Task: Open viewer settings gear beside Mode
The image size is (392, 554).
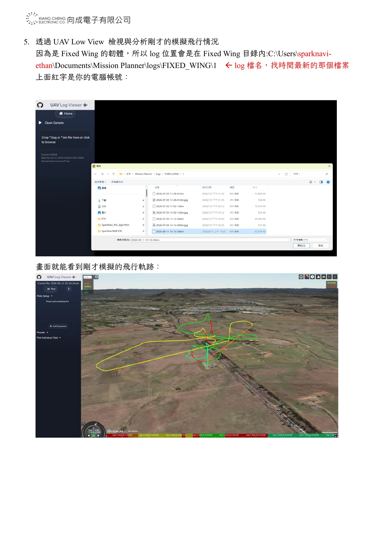Action: click(96, 277)
